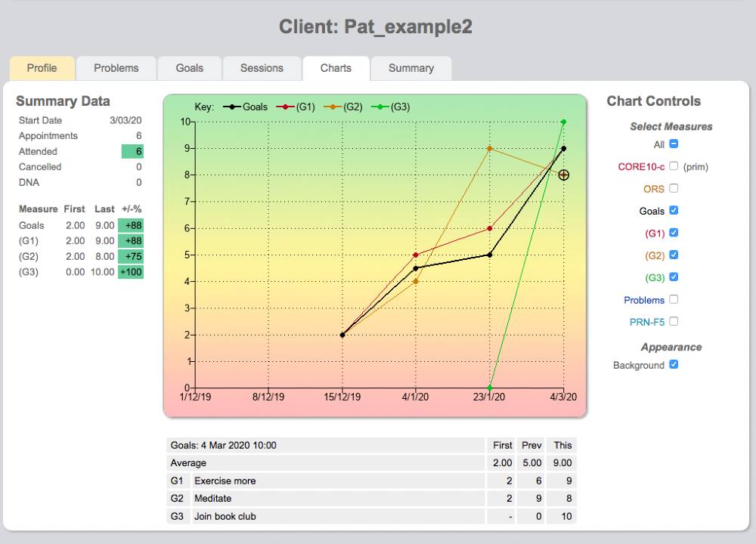Switch to the Summary tab
Viewport: 756px width, 544px height.
(411, 68)
